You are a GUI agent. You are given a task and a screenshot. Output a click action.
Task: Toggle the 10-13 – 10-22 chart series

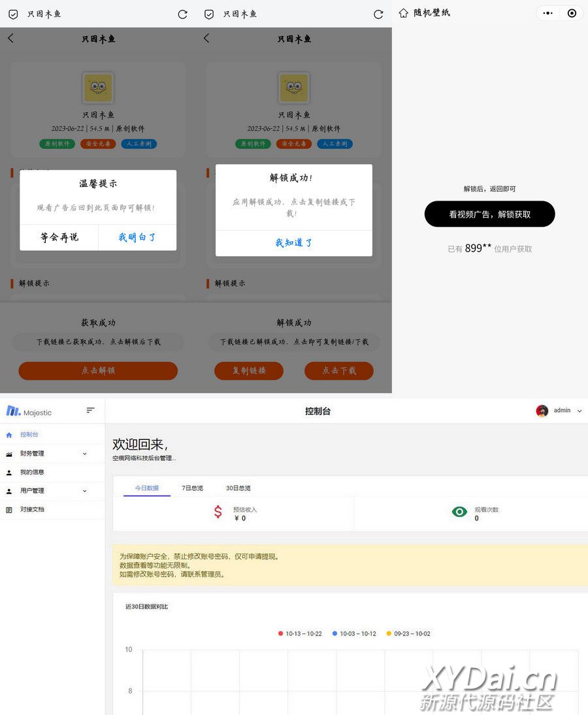click(300, 633)
